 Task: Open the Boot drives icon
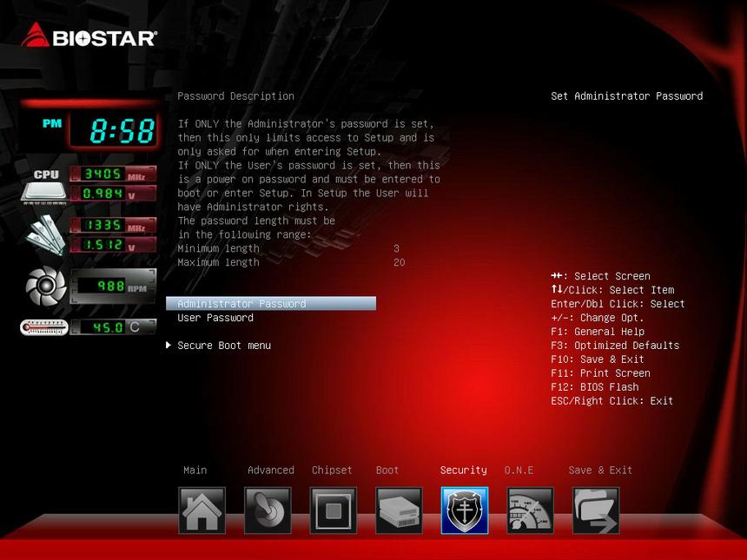(399, 511)
